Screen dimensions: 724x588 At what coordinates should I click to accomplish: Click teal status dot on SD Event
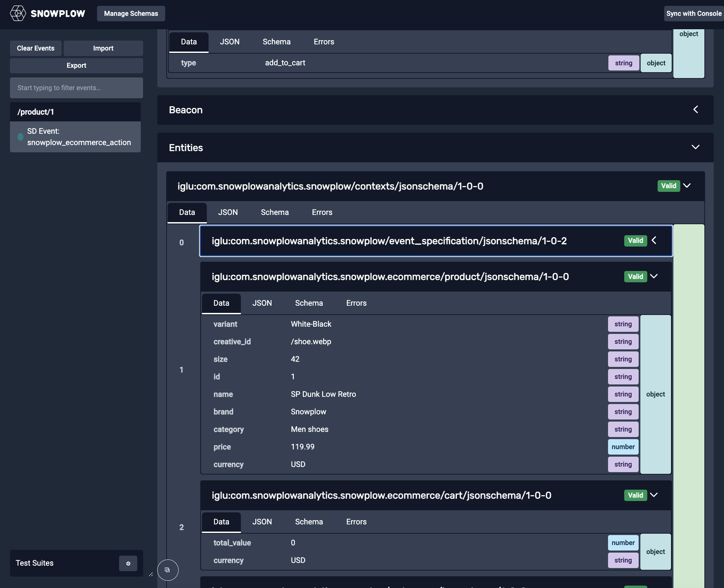[x=21, y=137]
